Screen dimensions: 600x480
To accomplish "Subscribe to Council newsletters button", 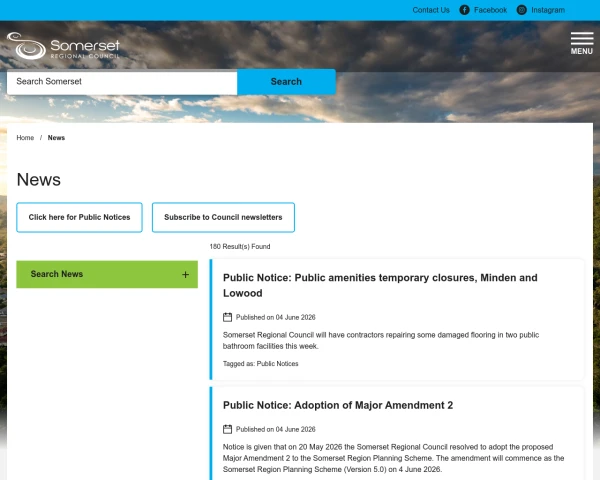I will coord(223,217).
